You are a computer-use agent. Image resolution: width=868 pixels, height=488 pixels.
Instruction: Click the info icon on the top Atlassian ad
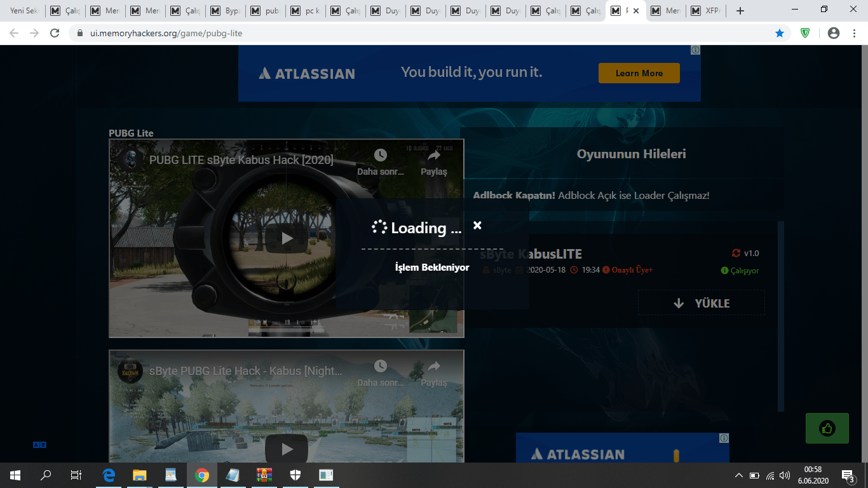point(696,50)
